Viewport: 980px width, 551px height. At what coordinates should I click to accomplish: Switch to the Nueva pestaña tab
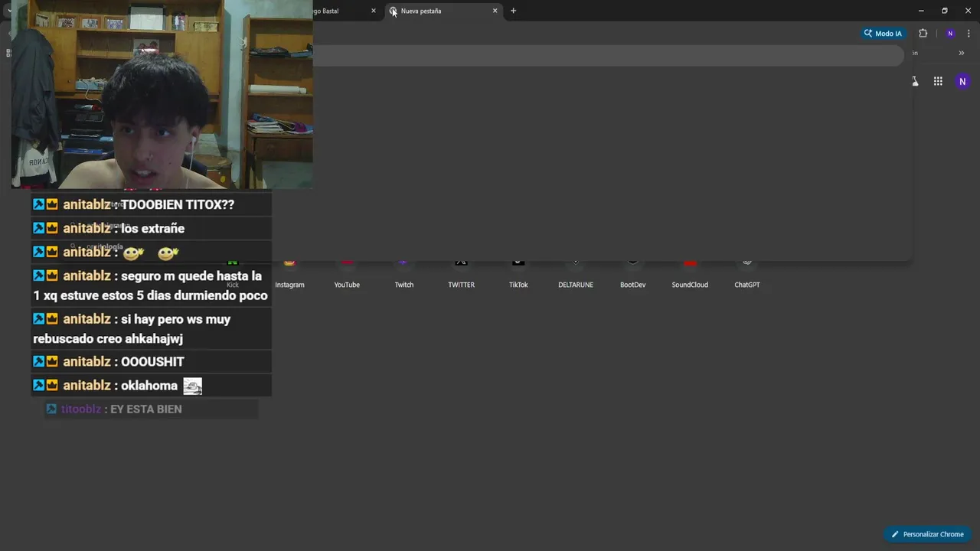(x=444, y=11)
